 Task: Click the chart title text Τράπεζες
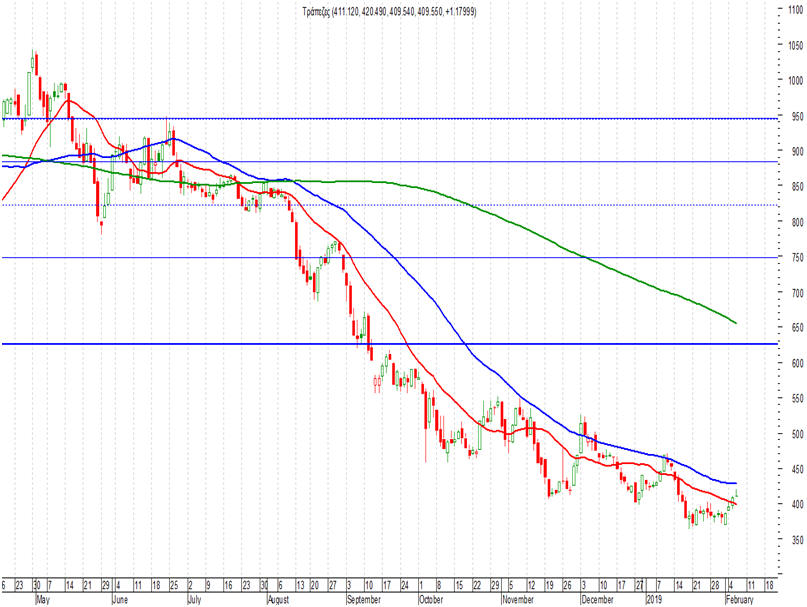(x=317, y=11)
